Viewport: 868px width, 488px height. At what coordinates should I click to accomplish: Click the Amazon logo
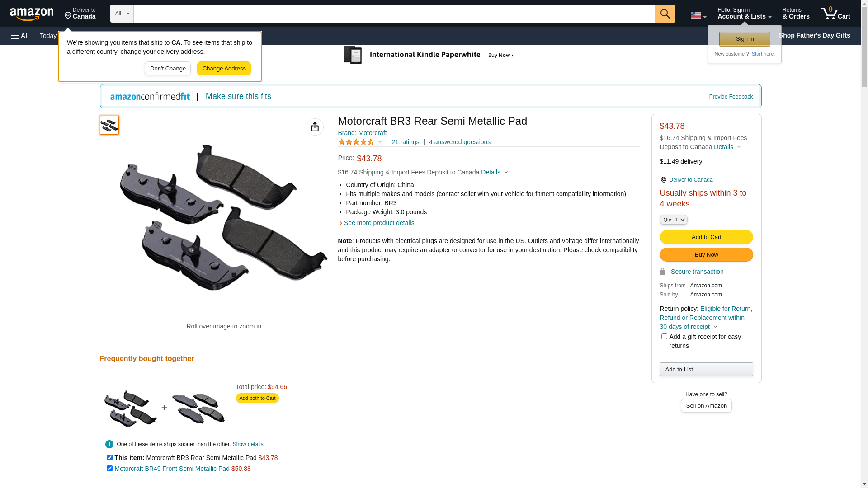click(x=32, y=14)
